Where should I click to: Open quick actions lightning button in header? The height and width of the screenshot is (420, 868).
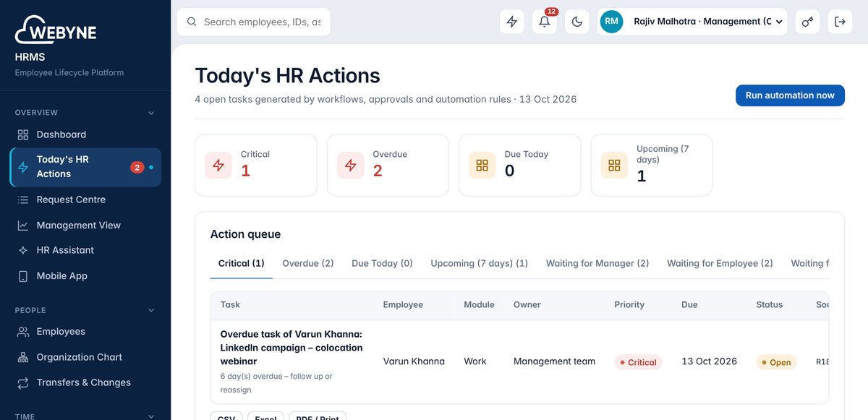click(x=512, y=22)
